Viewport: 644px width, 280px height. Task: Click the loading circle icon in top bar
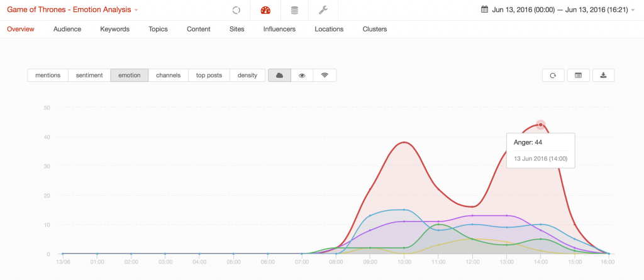pyautogui.click(x=236, y=10)
